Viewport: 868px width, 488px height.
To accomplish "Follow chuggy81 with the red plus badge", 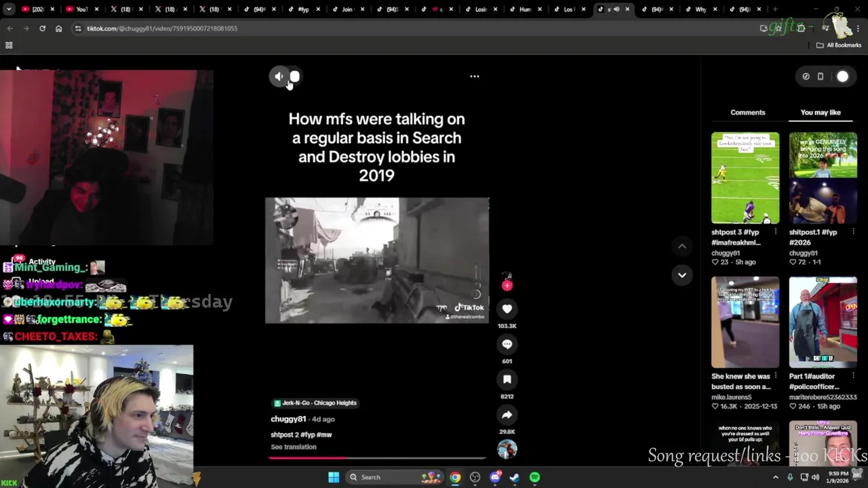I will [507, 285].
